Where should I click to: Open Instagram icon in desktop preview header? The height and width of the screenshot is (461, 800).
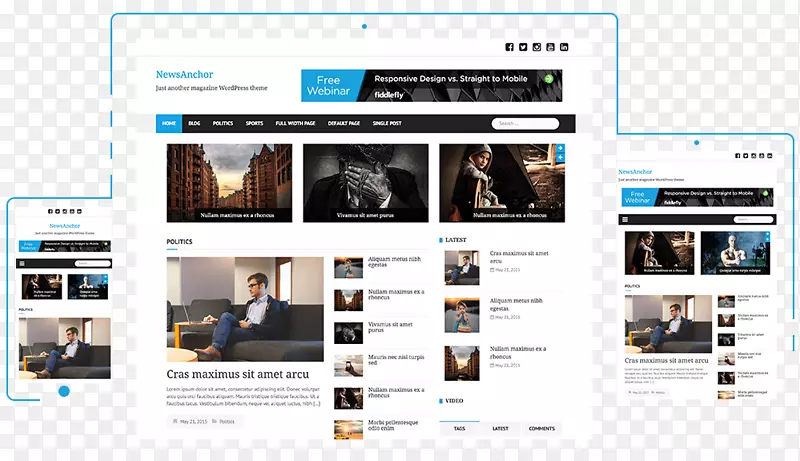537,47
